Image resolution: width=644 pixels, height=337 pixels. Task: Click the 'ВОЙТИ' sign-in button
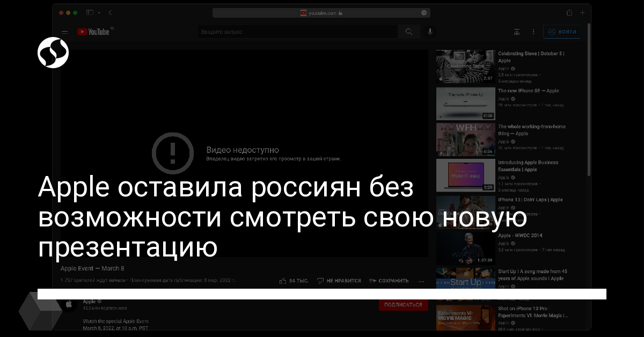(562, 32)
